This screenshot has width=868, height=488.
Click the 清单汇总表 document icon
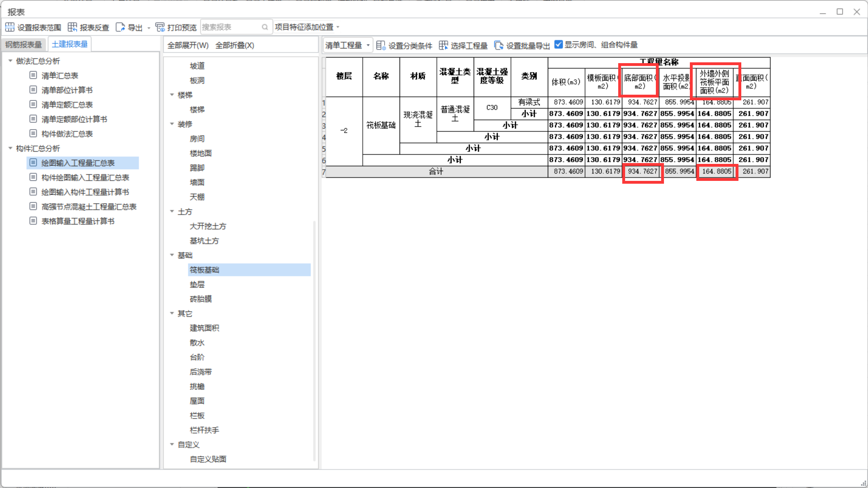click(33, 75)
